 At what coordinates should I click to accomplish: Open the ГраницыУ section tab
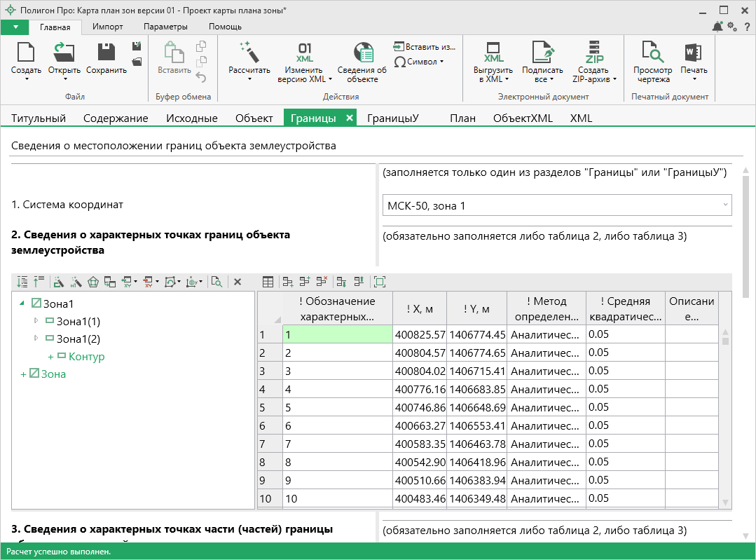pyautogui.click(x=392, y=118)
